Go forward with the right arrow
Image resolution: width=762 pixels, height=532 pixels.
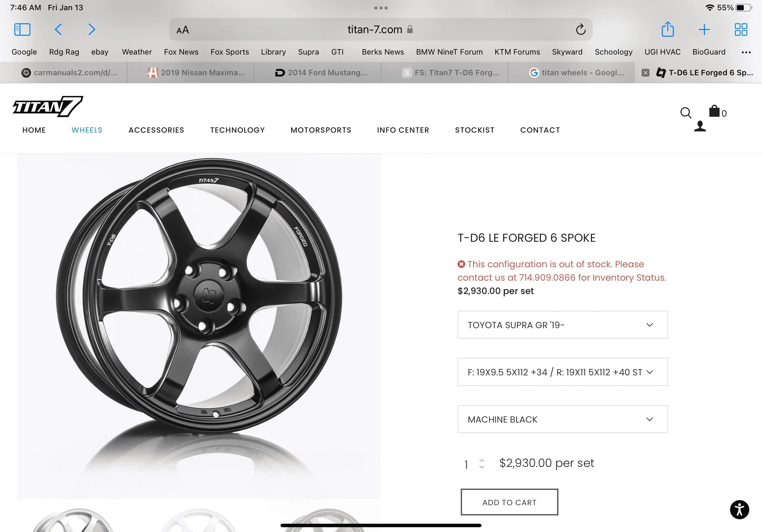(x=92, y=29)
